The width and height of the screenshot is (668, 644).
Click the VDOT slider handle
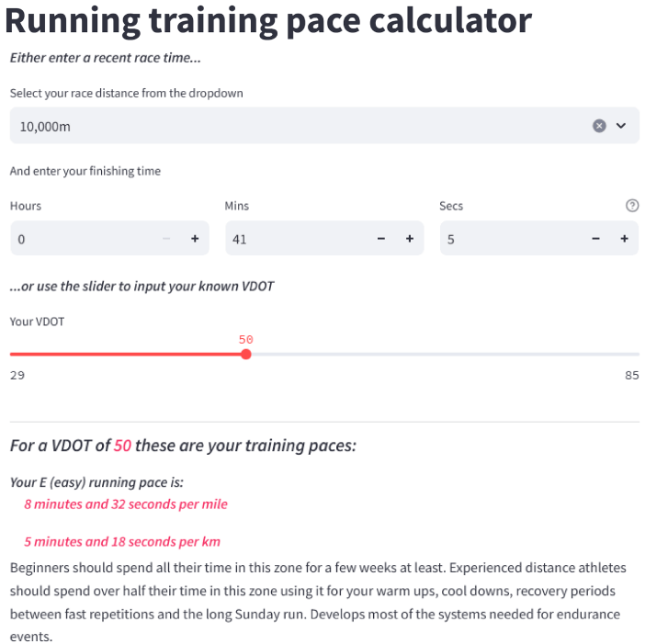click(245, 354)
